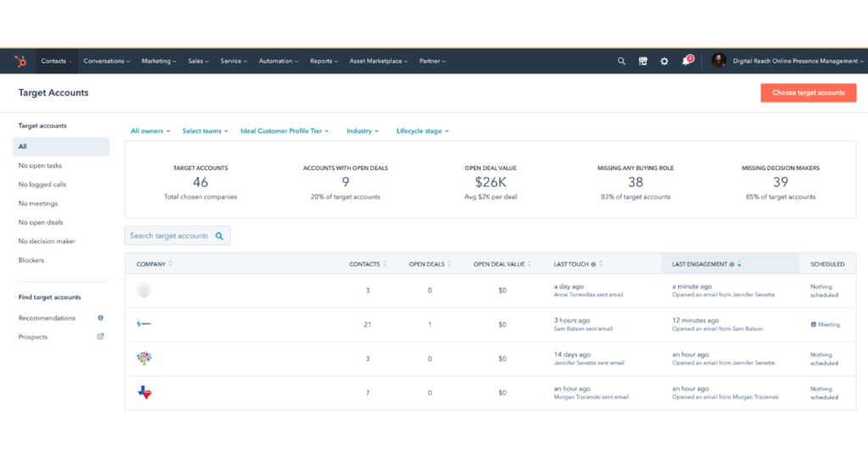This screenshot has width=868, height=459.
Task: Expand the Industry filter
Action: tap(363, 131)
